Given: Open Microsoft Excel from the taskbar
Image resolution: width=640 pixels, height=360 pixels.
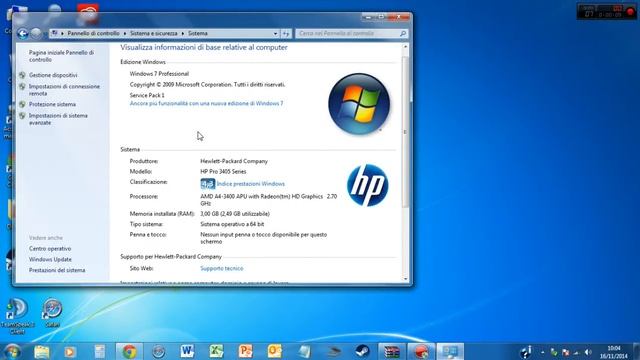Looking at the screenshot, I should (216, 351).
